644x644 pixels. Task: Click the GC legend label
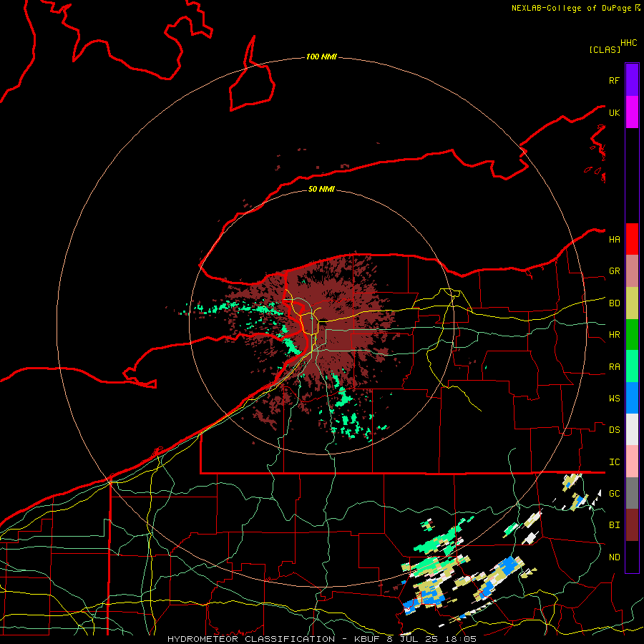click(614, 494)
